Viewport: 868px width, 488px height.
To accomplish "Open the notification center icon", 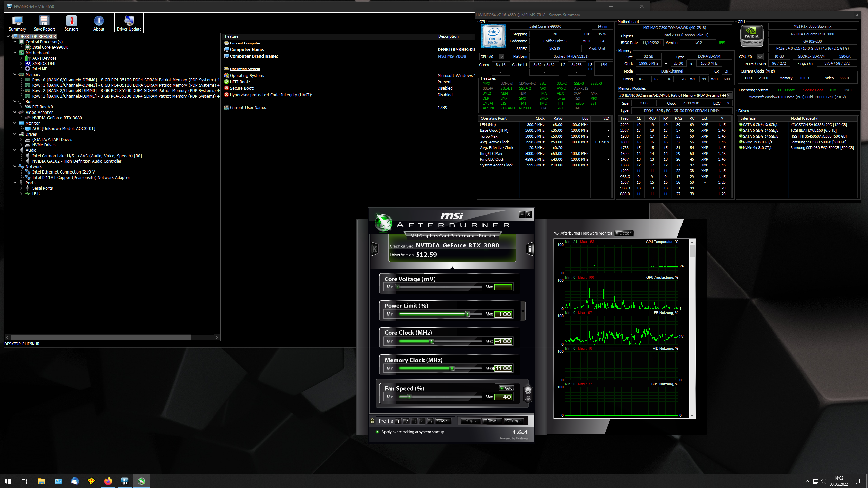I will click(x=857, y=481).
